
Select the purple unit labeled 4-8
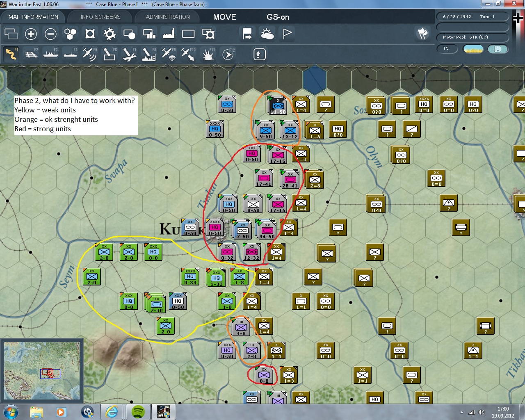tap(241, 327)
